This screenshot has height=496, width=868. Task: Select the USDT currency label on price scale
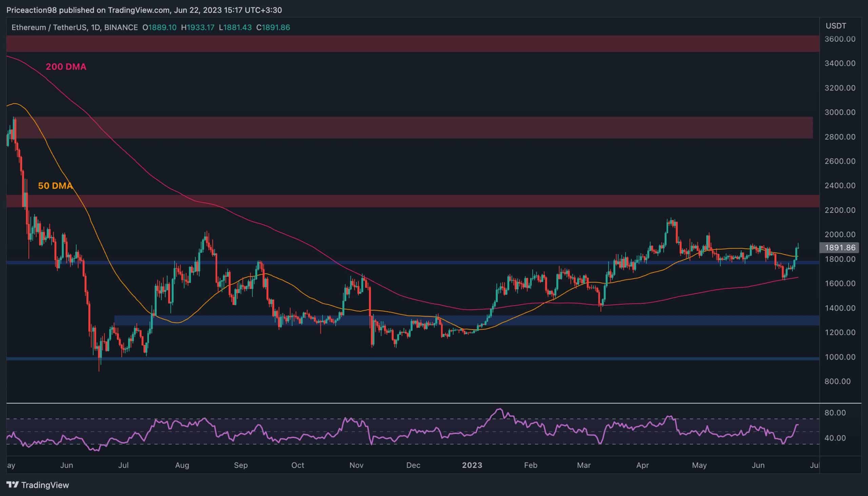pos(836,25)
